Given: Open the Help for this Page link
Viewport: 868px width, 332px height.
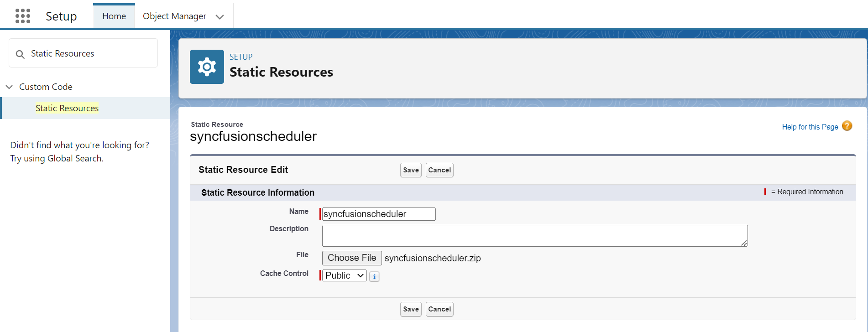Looking at the screenshot, I should pyautogui.click(x=810, y=127).
